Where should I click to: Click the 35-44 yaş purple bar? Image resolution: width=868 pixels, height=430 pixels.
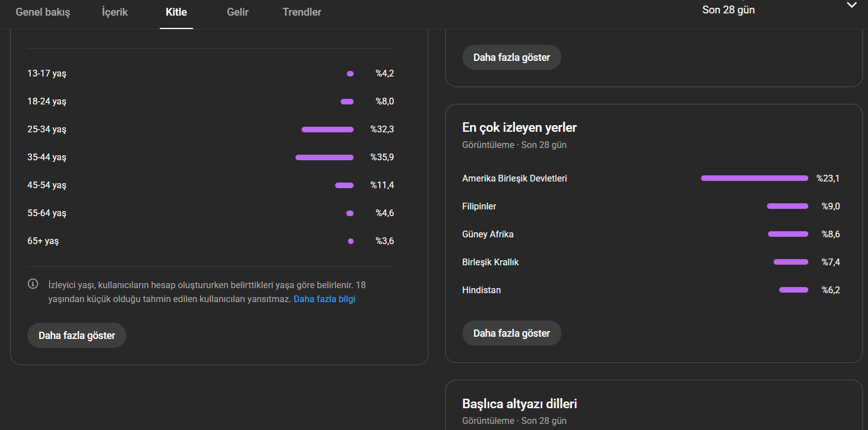click(325, 157)
